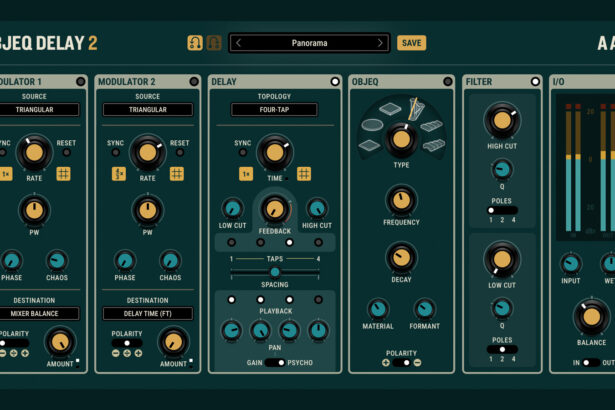Enable Modulator 2 Sync
This screenshot has height=410, width=615.
tap(116, 152)
